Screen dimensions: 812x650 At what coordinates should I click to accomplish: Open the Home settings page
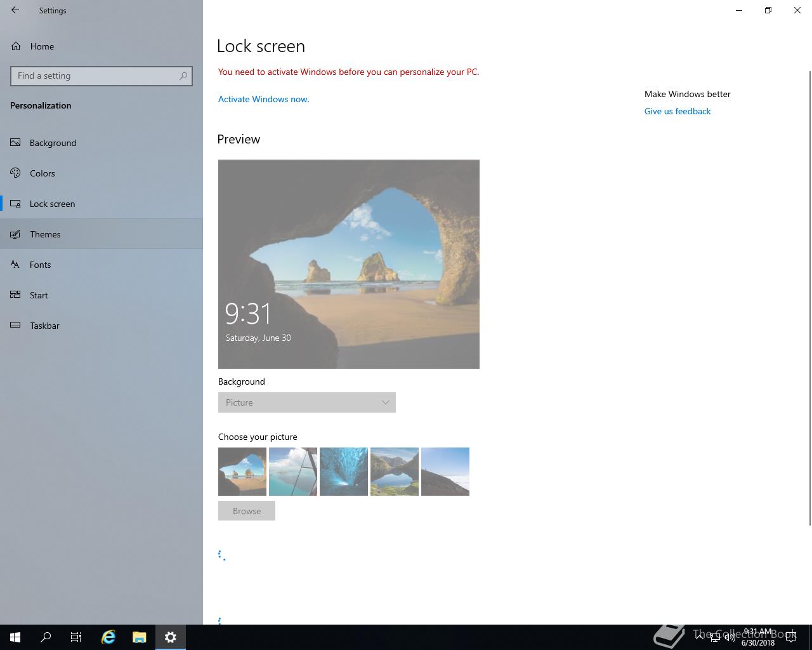point(101,46)
